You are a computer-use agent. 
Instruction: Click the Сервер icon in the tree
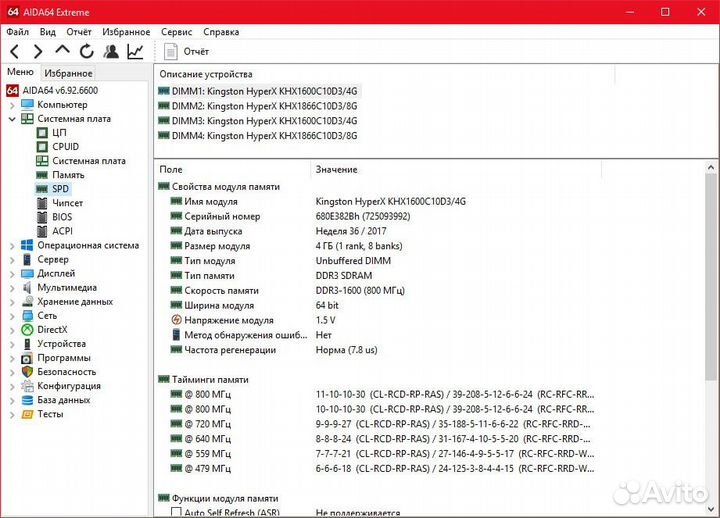click(x=27, y=259)
